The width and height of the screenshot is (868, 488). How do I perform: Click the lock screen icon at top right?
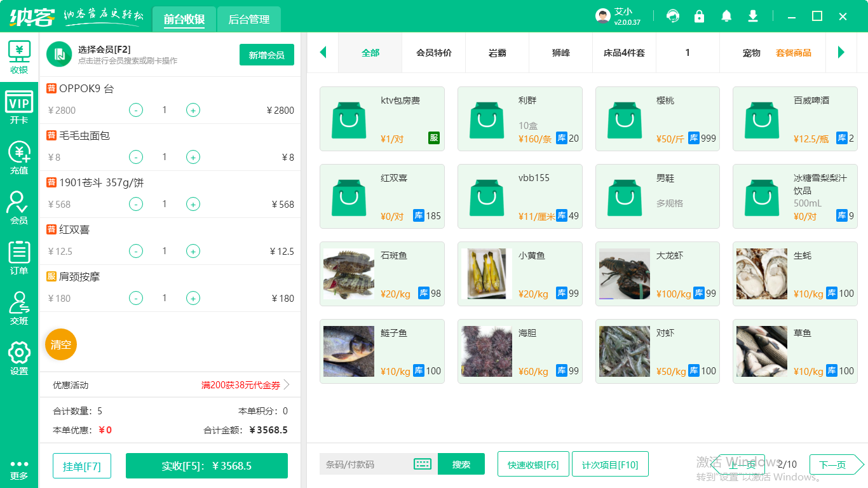pos(700,16)
